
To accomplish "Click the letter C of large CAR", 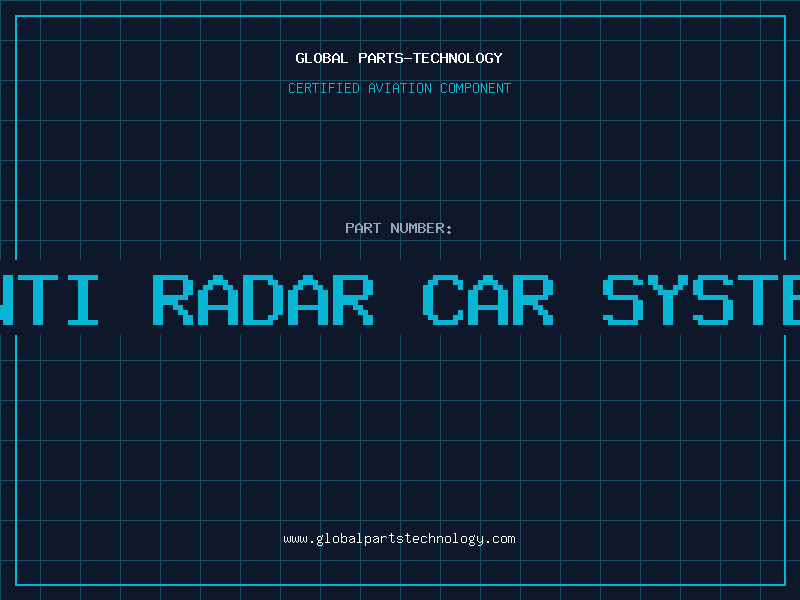I will tap(441, 299).
